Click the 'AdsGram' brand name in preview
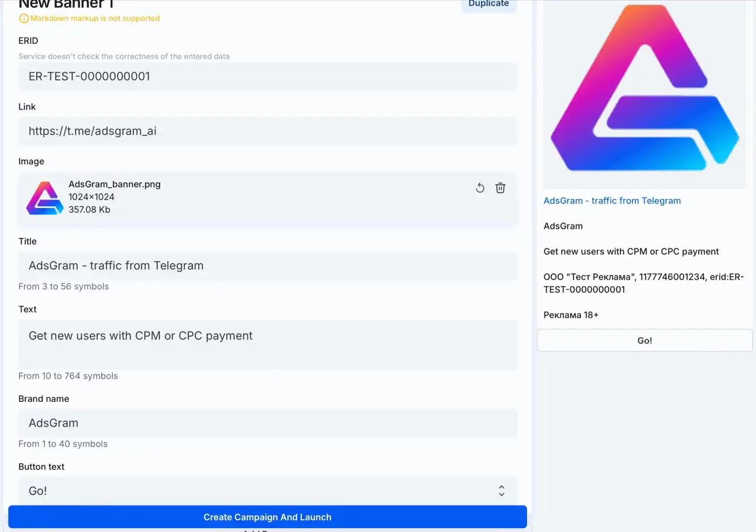 coord(563,226)
